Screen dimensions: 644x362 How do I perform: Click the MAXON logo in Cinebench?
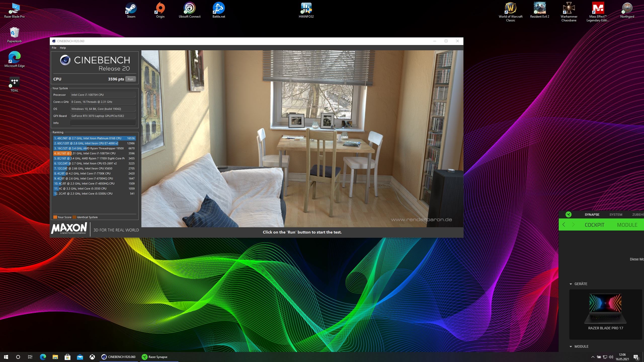point(69,229)
